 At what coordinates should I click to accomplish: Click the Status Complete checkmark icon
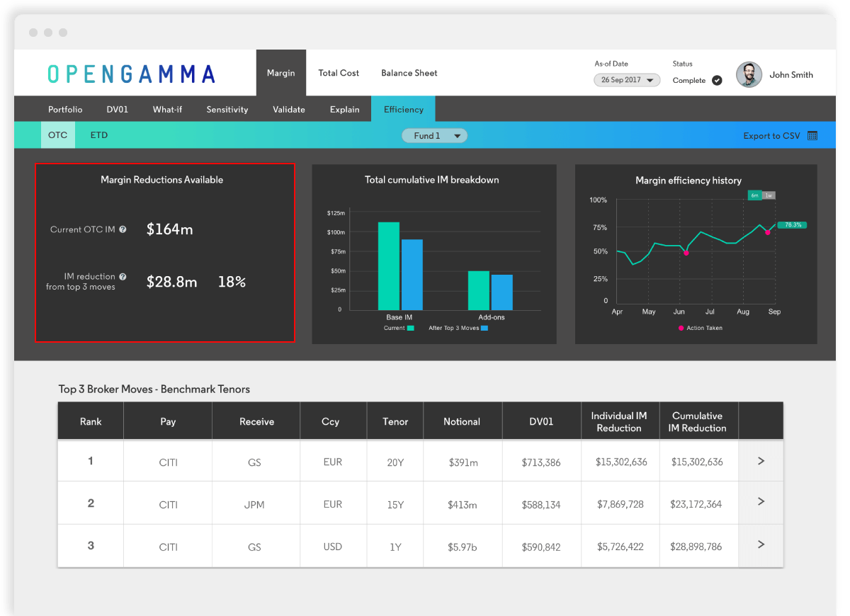coord(717,81)
